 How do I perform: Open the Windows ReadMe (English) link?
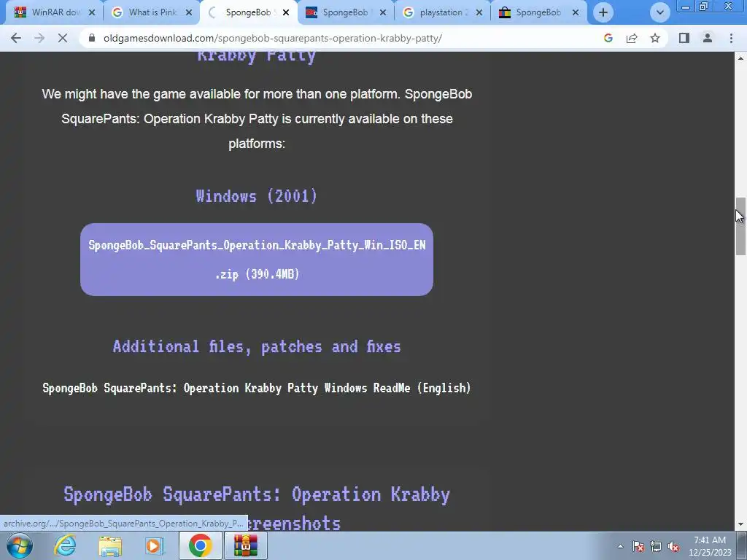[257, 388]
